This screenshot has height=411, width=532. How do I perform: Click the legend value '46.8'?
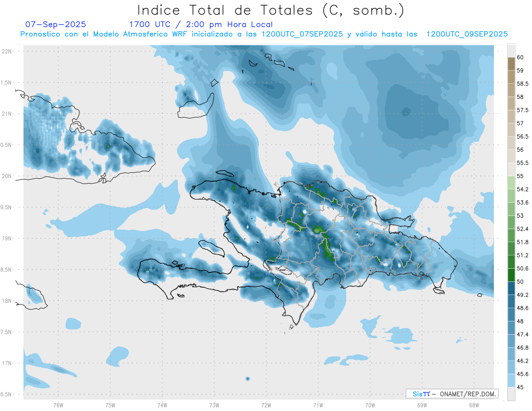click(522, 348)
